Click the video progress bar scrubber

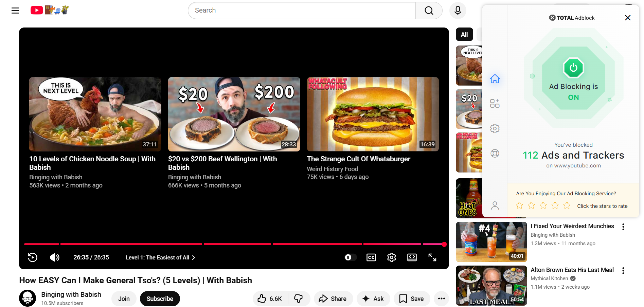tap(444, 244)
